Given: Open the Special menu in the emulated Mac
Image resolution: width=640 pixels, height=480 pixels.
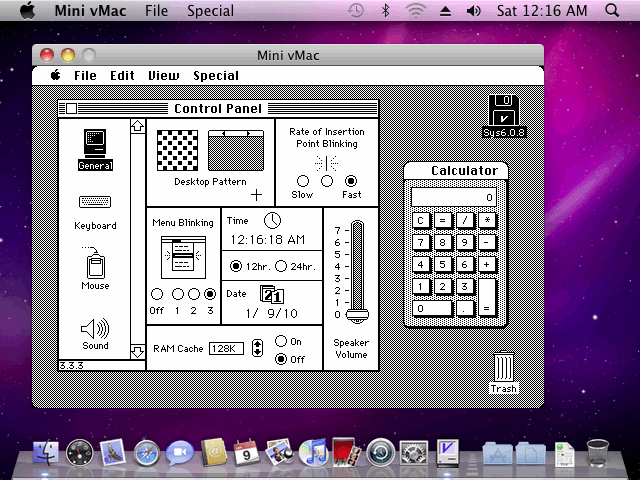Looking at the screenshot, I should coord(215,75).
